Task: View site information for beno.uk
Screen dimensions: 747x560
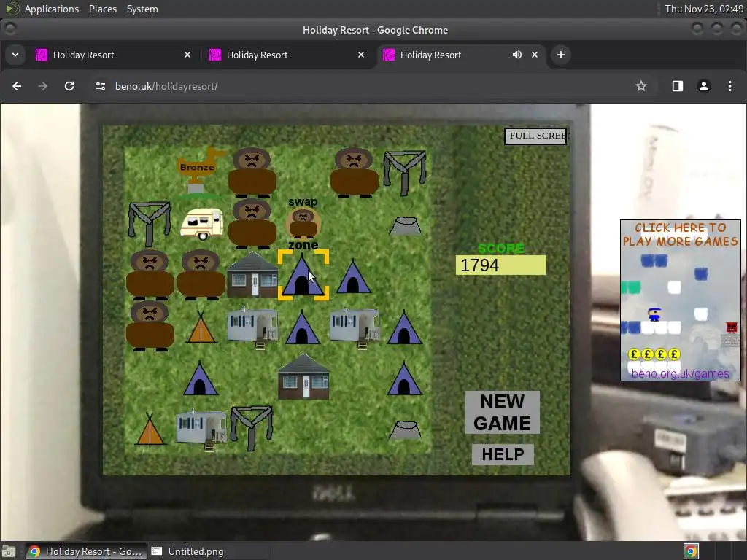Action: (101, 86)
